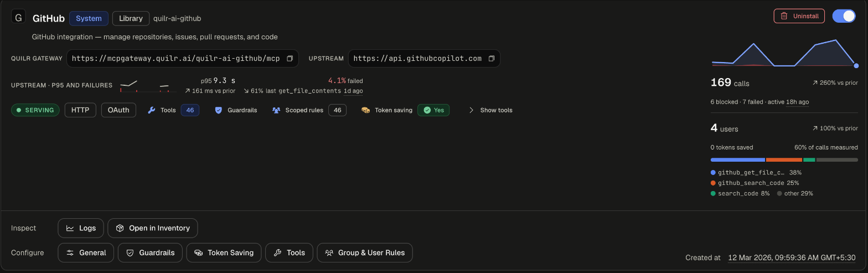This screenshot has width=868, height=273.
Task: Click the green check icon beside Yes
Action: click(427, 110)
